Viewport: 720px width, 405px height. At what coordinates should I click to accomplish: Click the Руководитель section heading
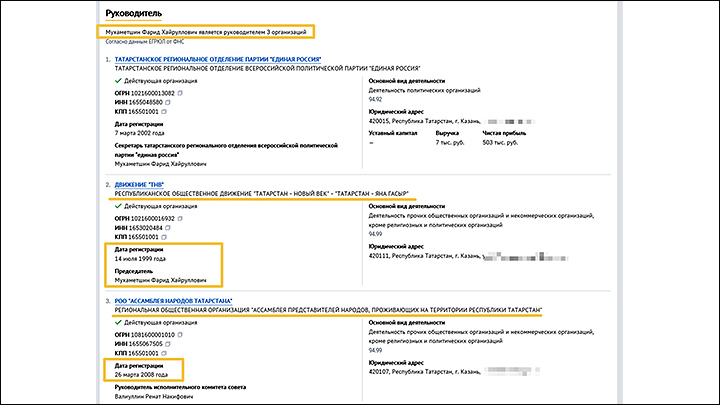click(135, 13)
